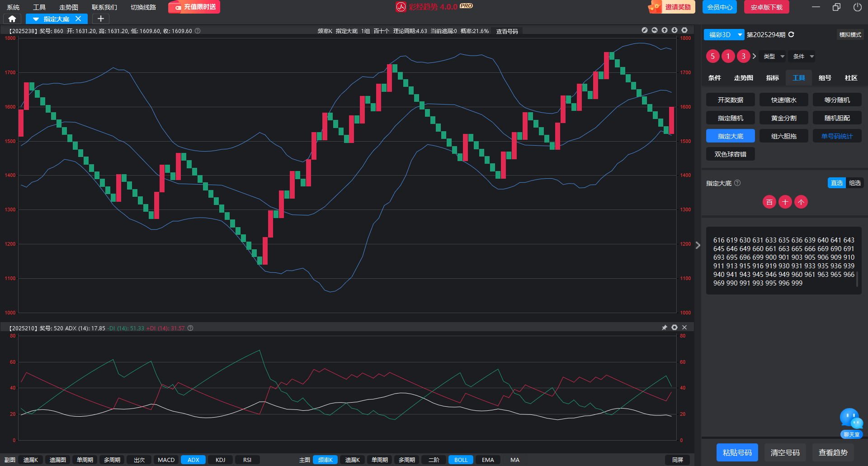Click the undo arrow icon above chart
The image size is (868, 466).
[x=655, y=30]
